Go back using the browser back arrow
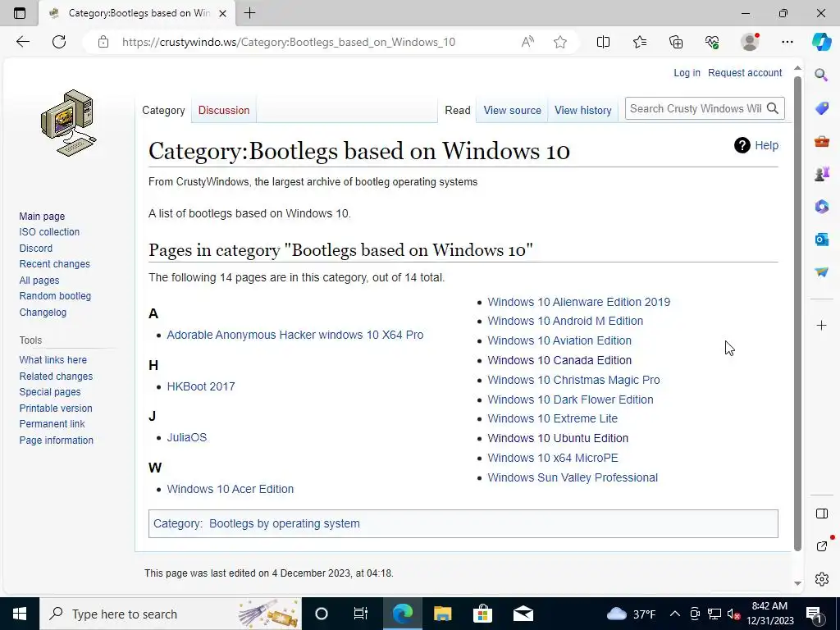 (22, 42)
